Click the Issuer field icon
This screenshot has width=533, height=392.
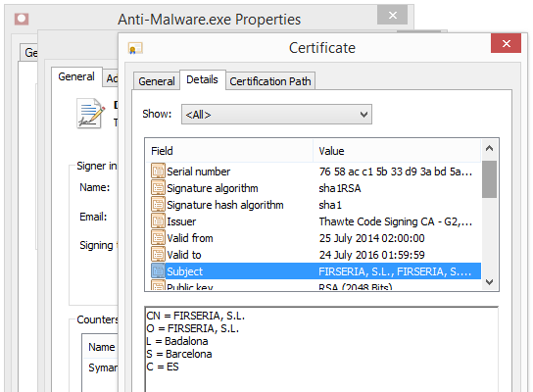pyautogui.click(x=158, y=220)
